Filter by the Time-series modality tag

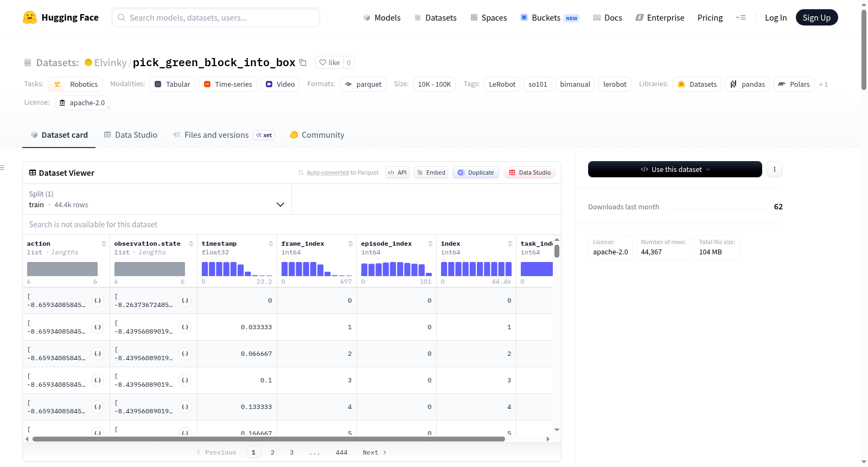click(228, 84)
